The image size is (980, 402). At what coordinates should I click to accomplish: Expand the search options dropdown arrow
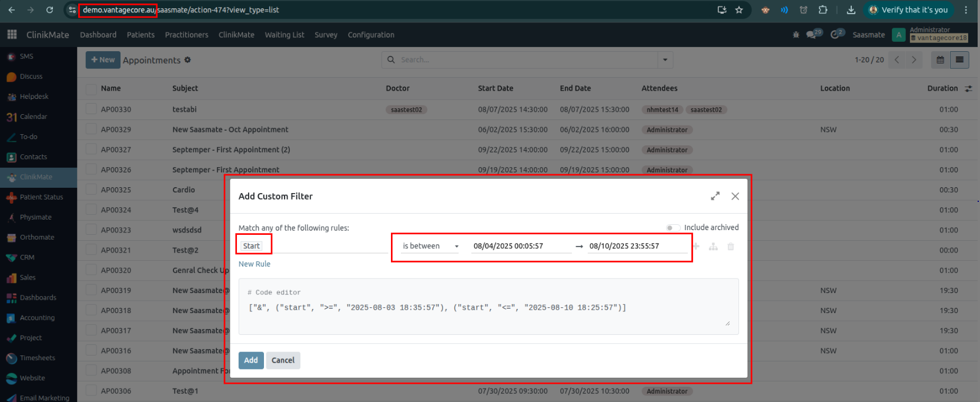pos(665,60)
